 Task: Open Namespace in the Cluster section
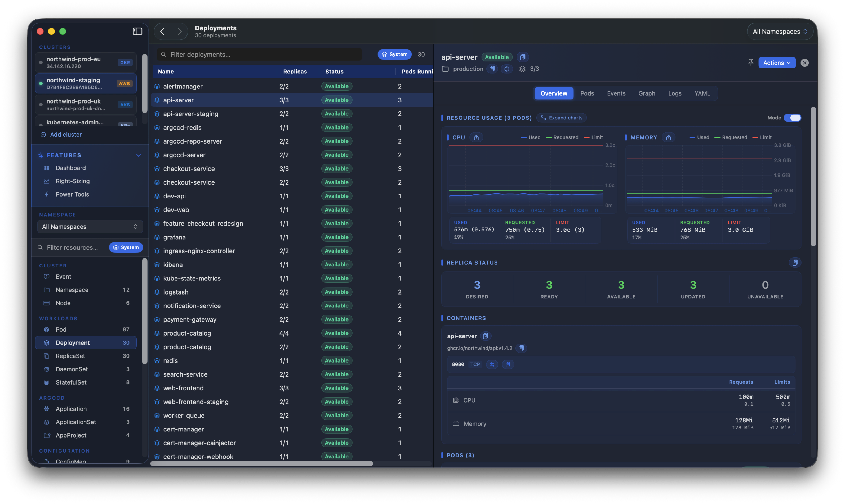tap(86, 290)
